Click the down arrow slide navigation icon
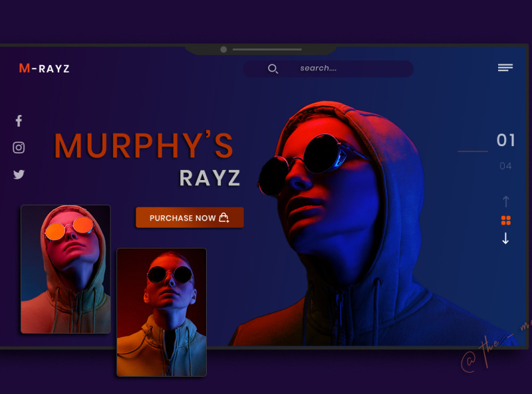This screenshot has height=394, width=532. click(505, 239)
